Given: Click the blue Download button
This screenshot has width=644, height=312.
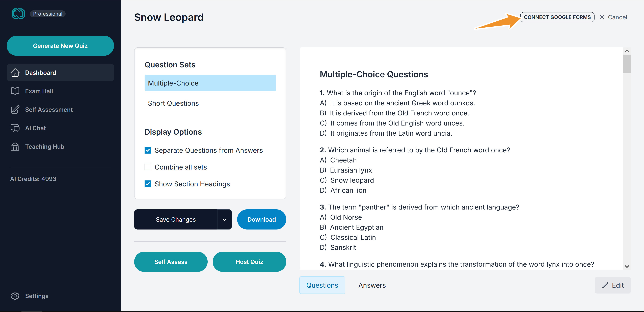Looking at the screenshot, I should coord(261,220).
